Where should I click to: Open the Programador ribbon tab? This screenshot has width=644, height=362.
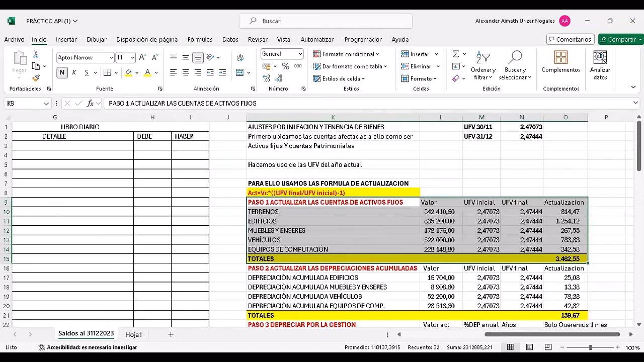(363, 39)
